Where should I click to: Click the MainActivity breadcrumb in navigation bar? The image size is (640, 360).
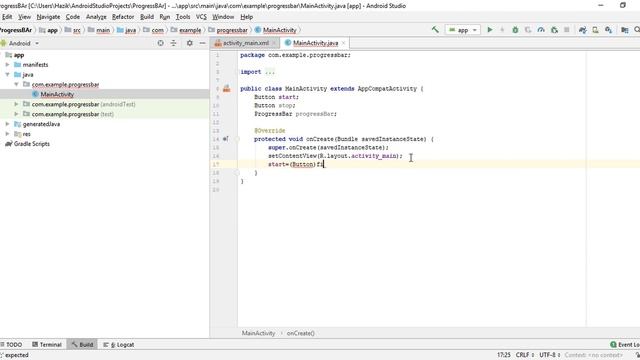point(280,30)
